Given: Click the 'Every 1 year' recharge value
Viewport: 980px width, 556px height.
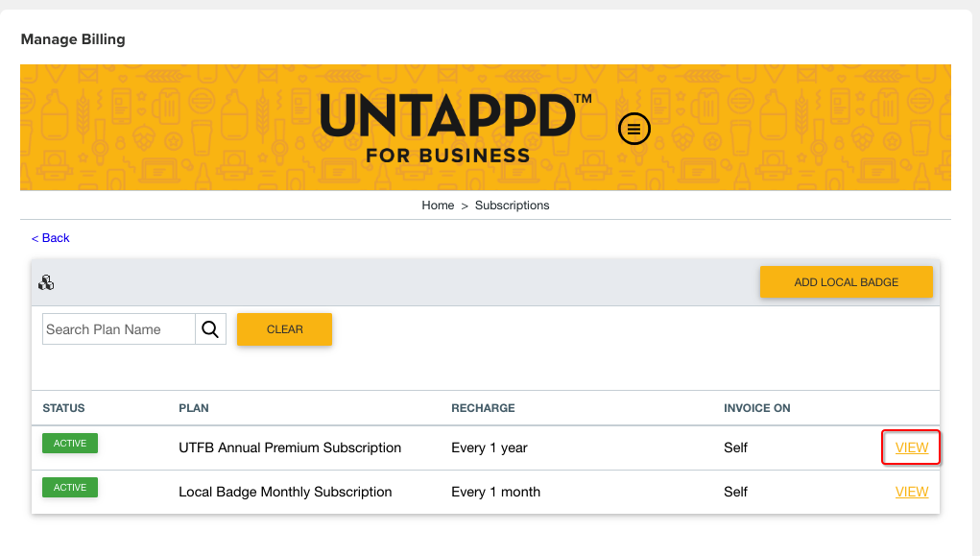Looking at the screenshot, I should 490,447.
